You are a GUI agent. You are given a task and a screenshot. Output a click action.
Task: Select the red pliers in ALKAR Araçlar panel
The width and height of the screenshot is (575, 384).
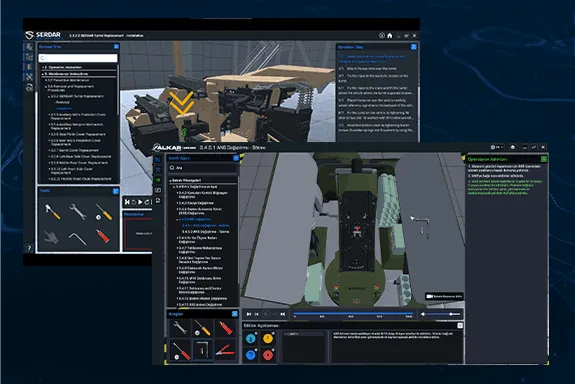(x=225, y=351)
